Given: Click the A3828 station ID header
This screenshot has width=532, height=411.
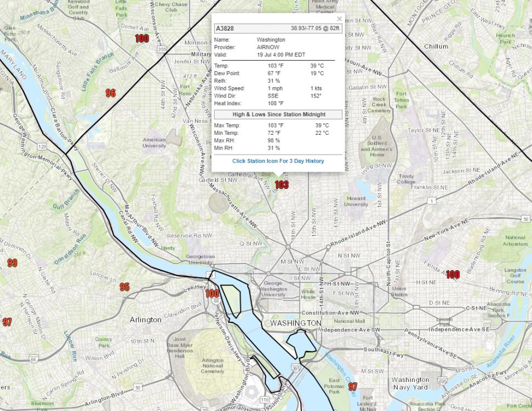Looking at the screenshot, I should click(x=224, y=28).
